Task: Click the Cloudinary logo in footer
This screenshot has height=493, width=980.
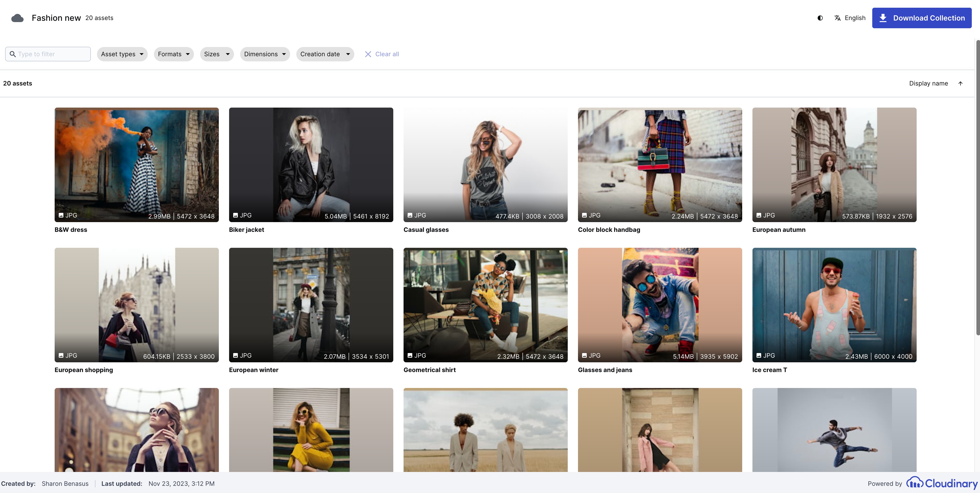Action: point(942,483)
